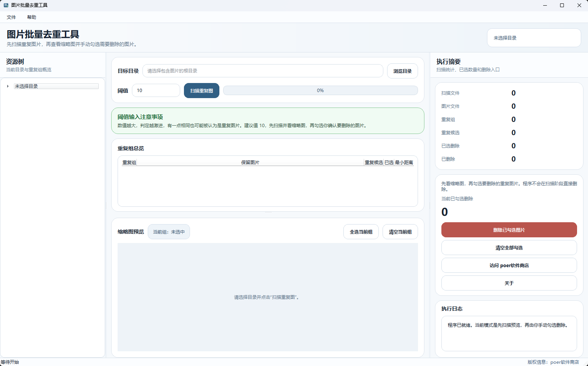Click the 重复候选 column header
The width and height of the screenshot is (588, 366).
pyautogui.click(x=374, y=163)
